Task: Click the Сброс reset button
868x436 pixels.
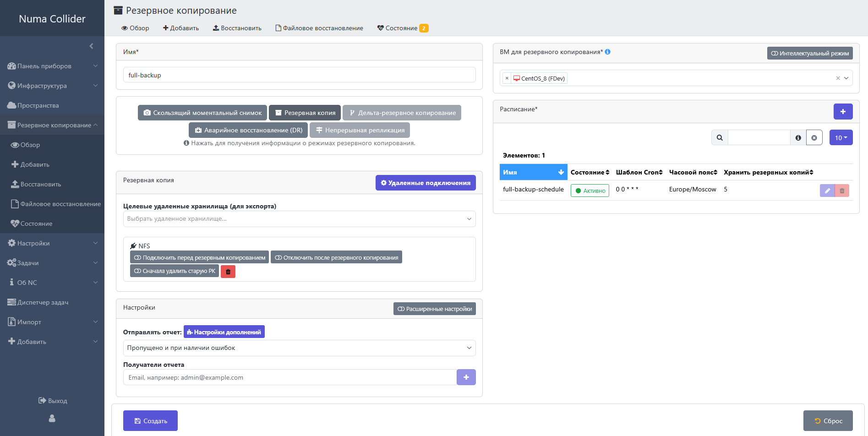Action: point(828,420)
